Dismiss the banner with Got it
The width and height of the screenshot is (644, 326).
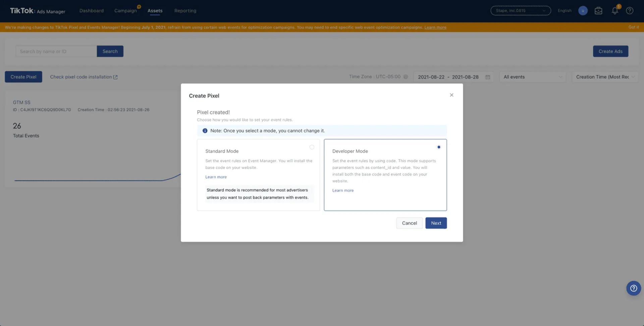tap(633, 27)
